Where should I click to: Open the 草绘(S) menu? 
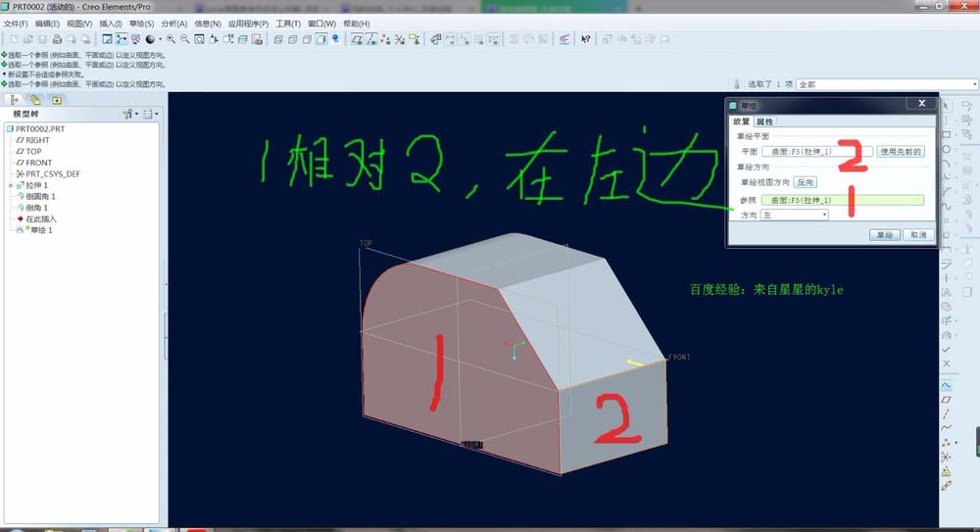142,24
